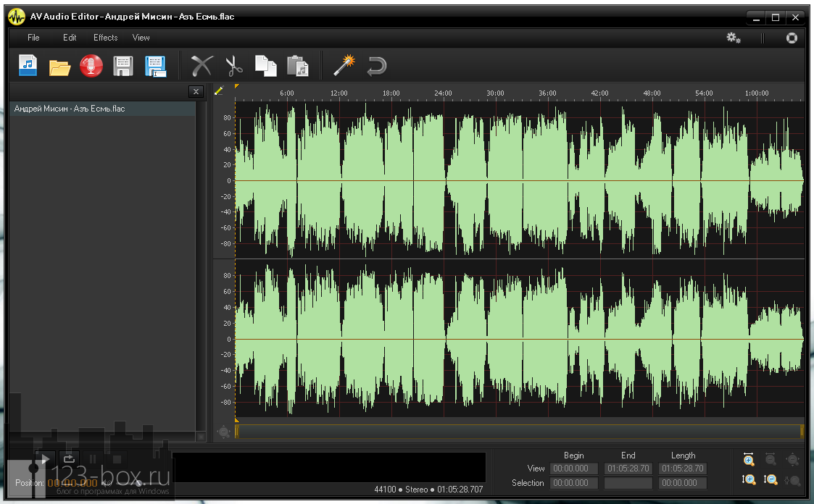This screenshot has height=504, width=814.
Task: Click the 6:00 mark on the time ruler
Action: coord(286,93)
